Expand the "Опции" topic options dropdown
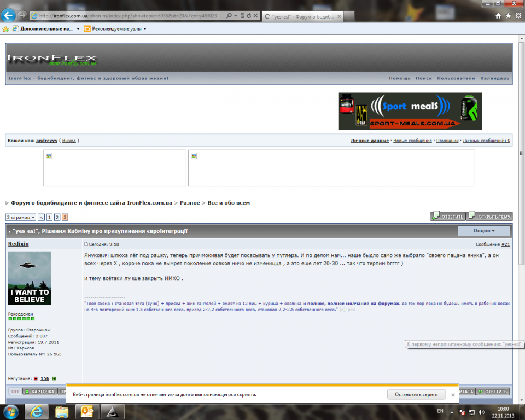The image size is (525, 420). click(x=483, y=231)
